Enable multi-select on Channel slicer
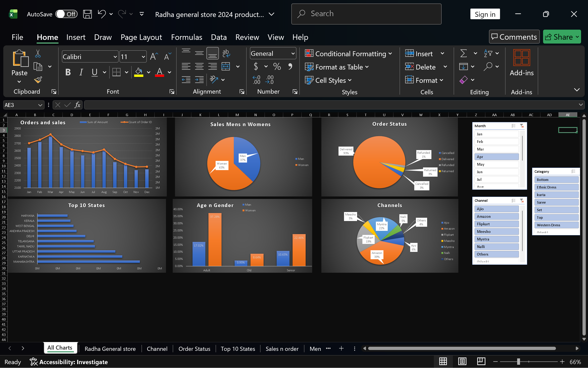588x368 pixels. pyautogui.click(x=513, y=201)
